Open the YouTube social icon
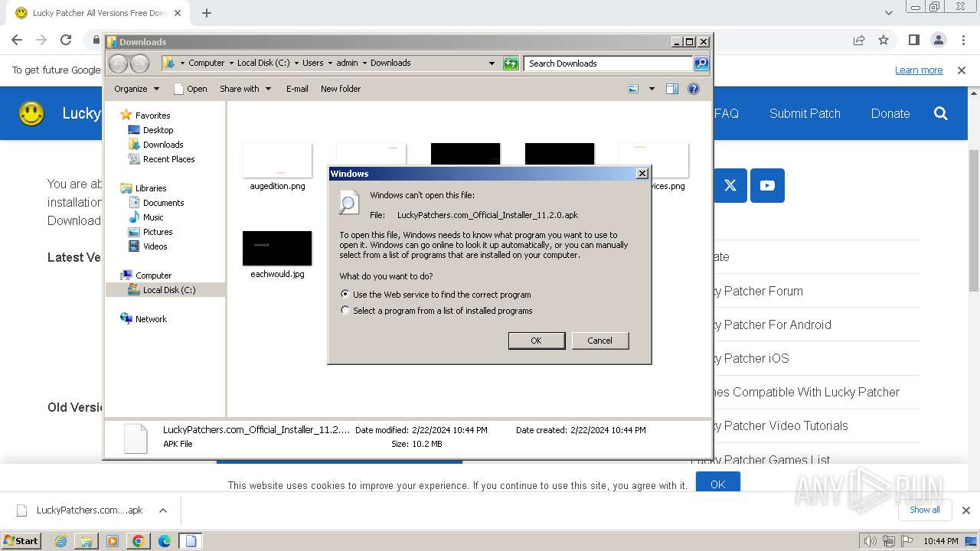This screenshot has height=551, width=980. coord(767,185)
